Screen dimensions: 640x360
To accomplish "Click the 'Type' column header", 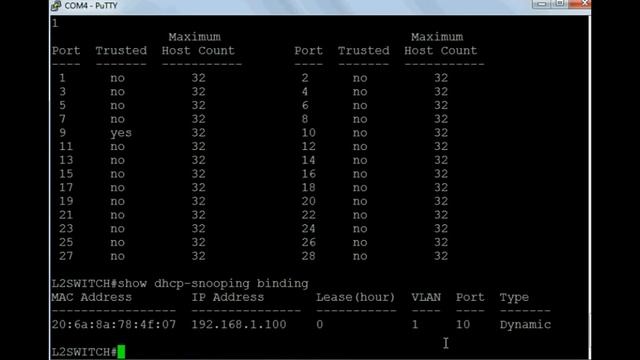I will coord(514,298).
